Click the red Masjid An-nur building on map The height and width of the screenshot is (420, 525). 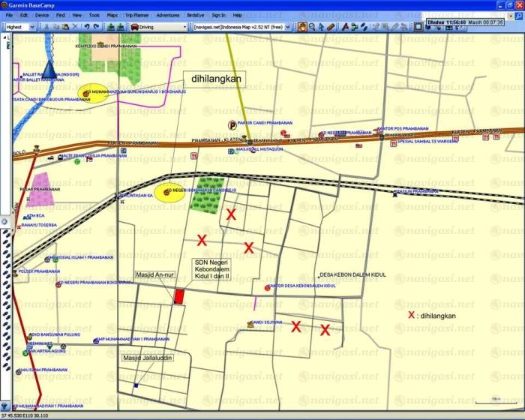[x=178, y=295]
